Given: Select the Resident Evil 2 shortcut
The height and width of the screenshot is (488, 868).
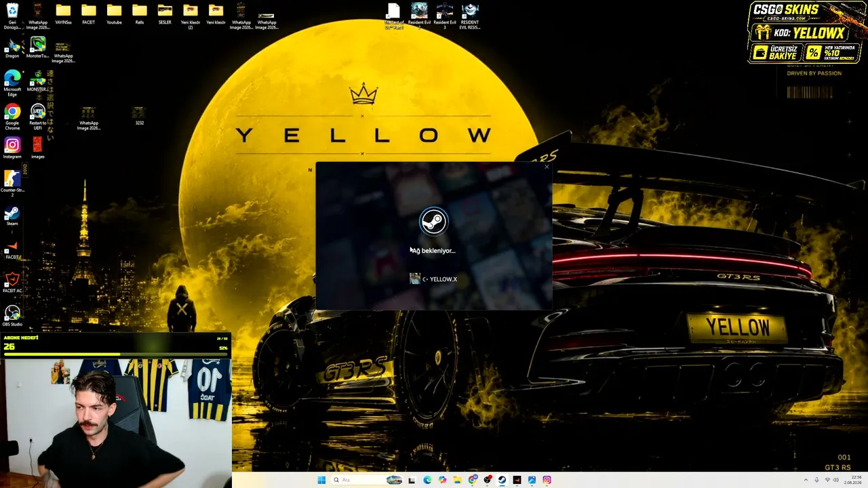Looking at the screenshot, I should pyautogui.click(x=419, y=16).
